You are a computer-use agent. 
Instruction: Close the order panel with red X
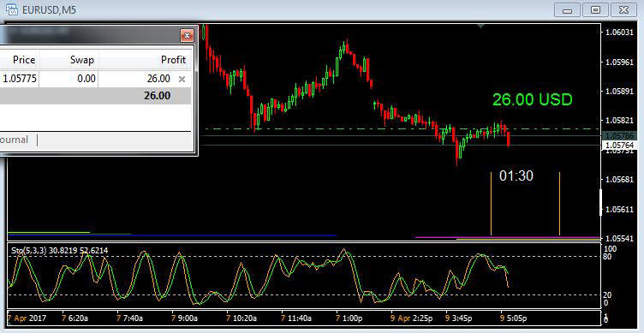[187, 36]
